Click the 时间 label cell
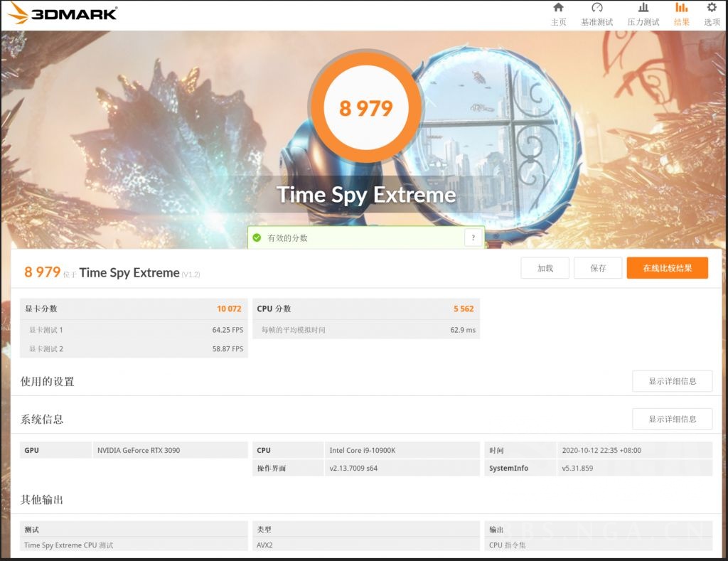This screenshot has height=561, width=728. pyautogui.click(x=520, y=450)
